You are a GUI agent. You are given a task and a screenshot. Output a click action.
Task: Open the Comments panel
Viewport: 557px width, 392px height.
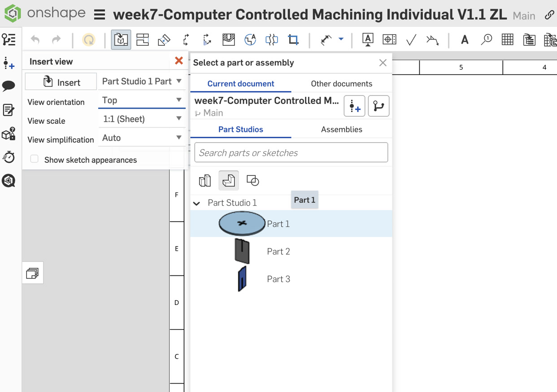coord(9,86)
